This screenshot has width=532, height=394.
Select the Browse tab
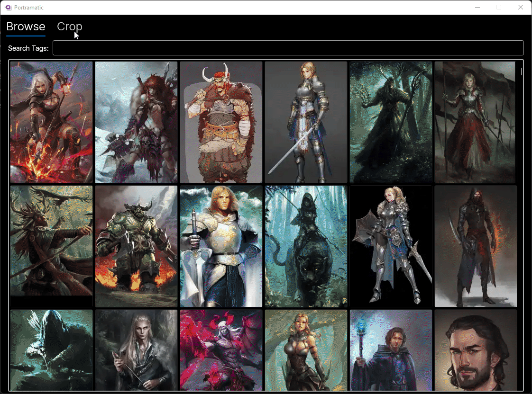[x=26, y=27]
